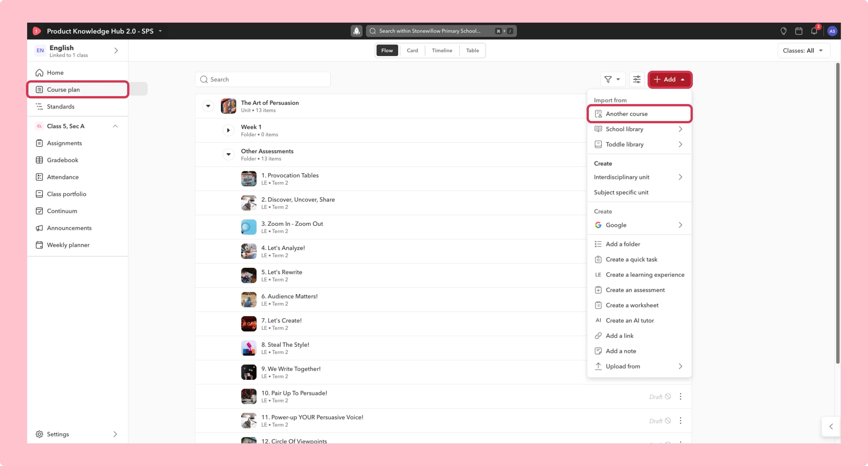
Task: Open the Google create submenu
Action: [x=639, y=225]
